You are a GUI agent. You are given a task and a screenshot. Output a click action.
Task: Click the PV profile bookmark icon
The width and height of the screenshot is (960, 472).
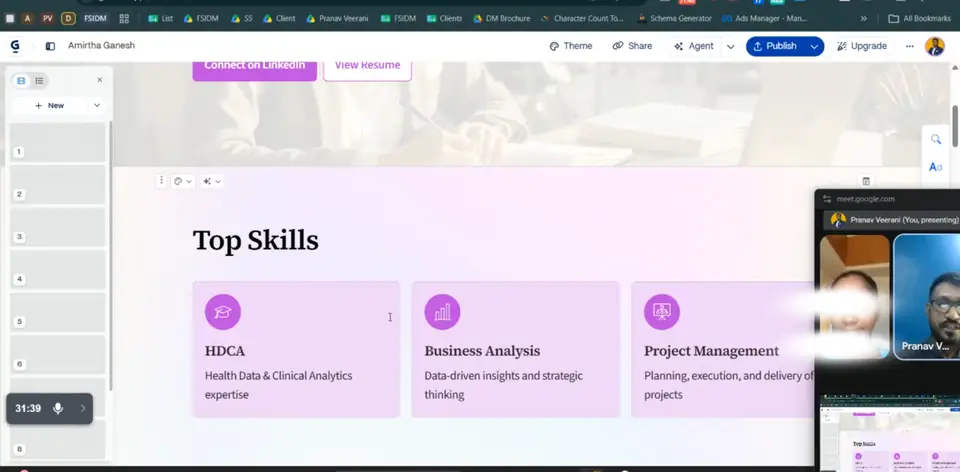[x=47, y=18]
